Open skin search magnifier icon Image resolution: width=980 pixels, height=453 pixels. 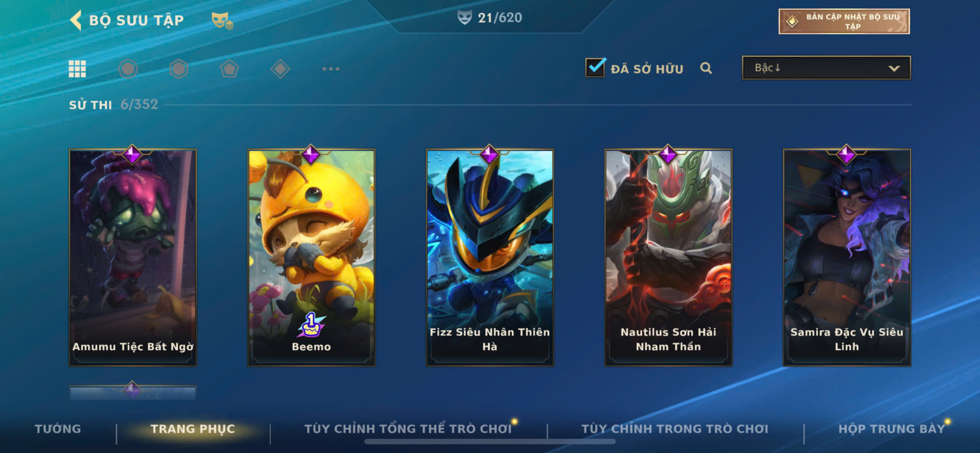[706, 68]
